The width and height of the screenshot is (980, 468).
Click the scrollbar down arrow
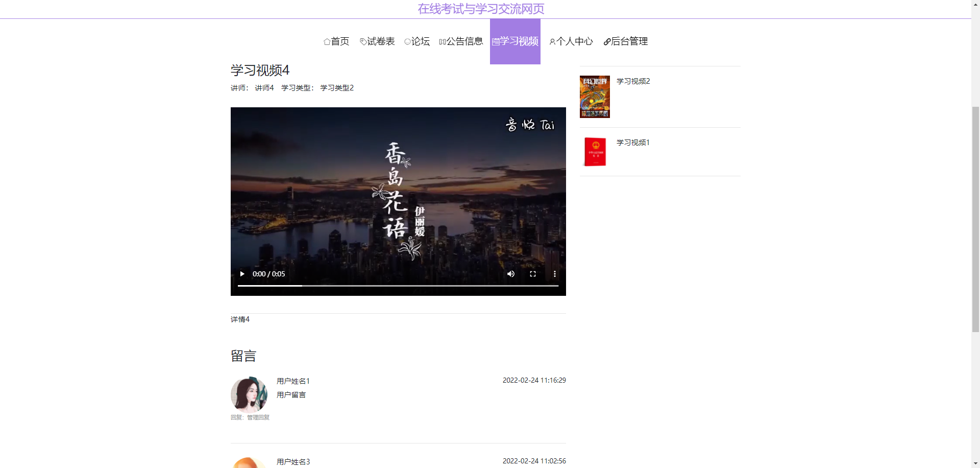(975, 463)
